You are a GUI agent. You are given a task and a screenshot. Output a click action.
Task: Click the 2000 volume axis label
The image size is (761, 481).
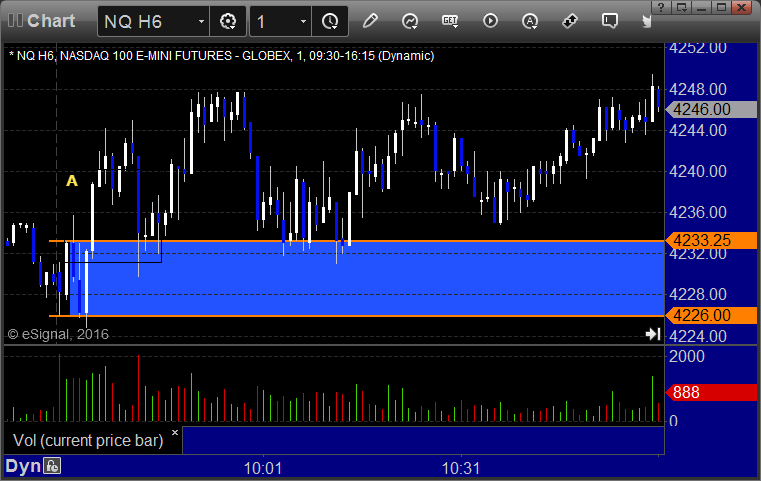pos(686,357)
